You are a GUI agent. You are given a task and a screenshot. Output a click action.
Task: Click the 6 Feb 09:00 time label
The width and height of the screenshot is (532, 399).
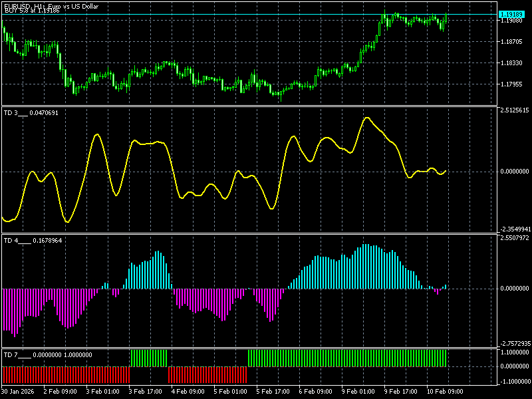316,392
